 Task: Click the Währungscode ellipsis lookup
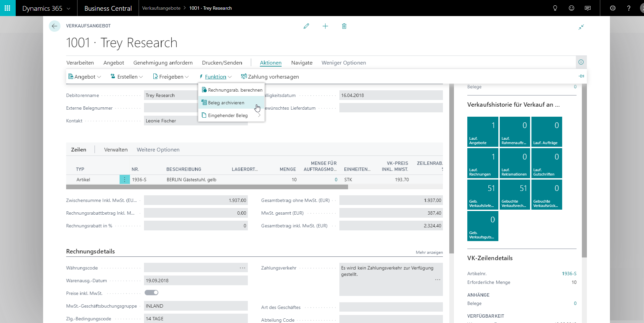pos(243,268)
